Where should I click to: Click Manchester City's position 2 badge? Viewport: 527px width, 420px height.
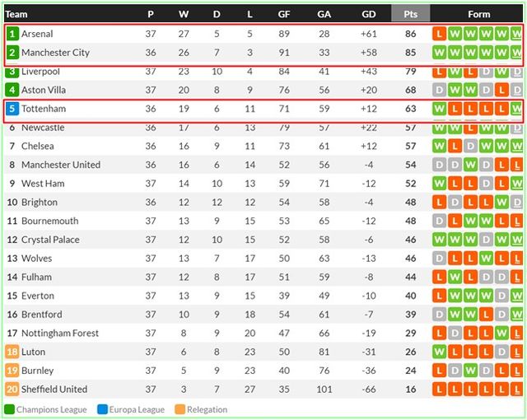click(12, 53)
